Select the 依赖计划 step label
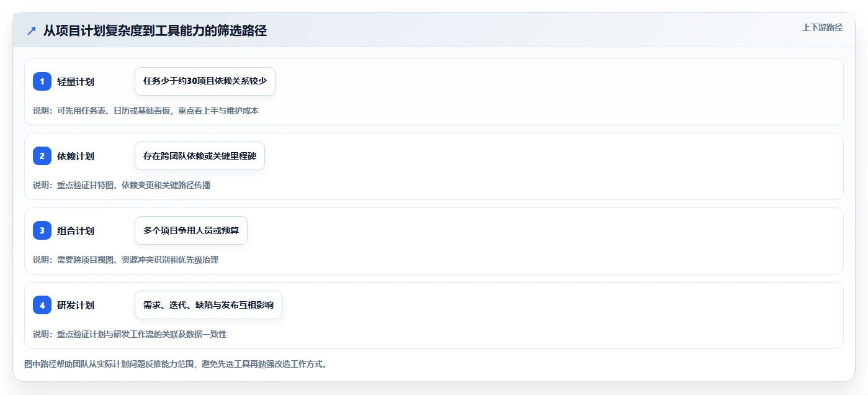This screenshot has width=868, height=395. point(76,156)
